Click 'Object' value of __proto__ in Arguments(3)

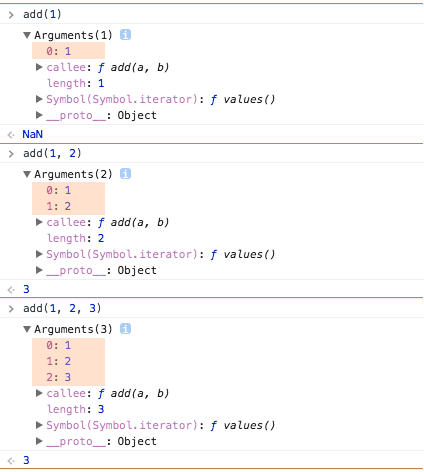[x=137, y=441]
